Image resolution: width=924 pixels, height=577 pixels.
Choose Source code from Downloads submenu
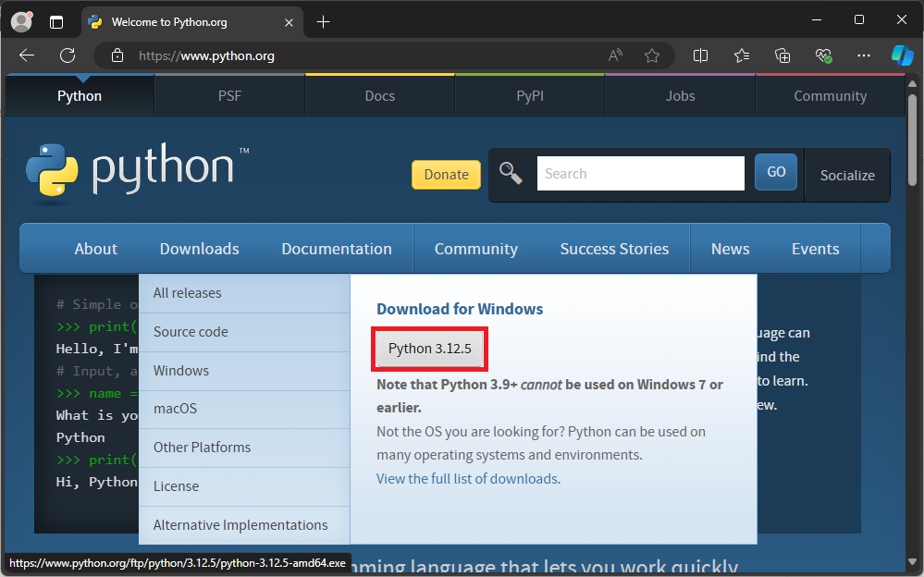point(244,332)
